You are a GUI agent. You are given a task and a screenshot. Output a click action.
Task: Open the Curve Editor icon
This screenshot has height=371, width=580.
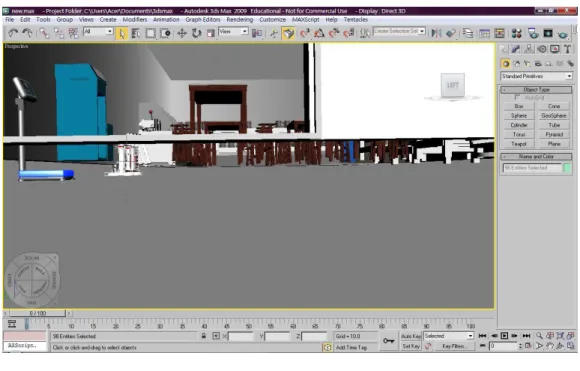click(x=485, y=34)
